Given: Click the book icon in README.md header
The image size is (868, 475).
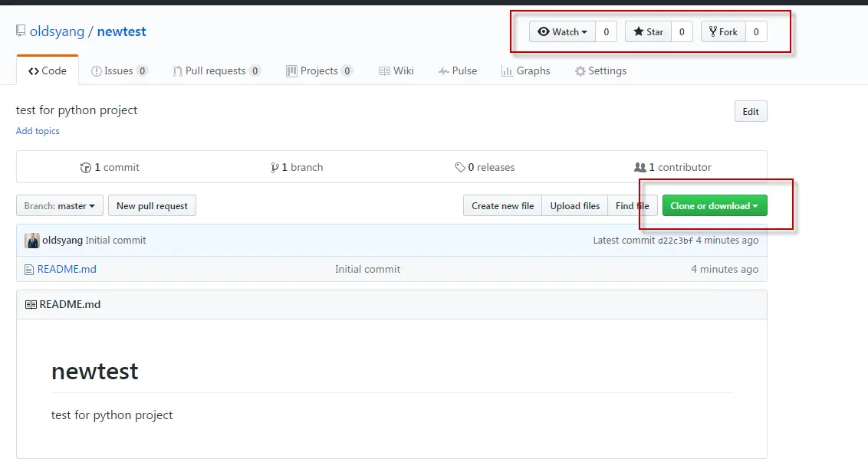Looking at the screenshot, I should 31,305.
